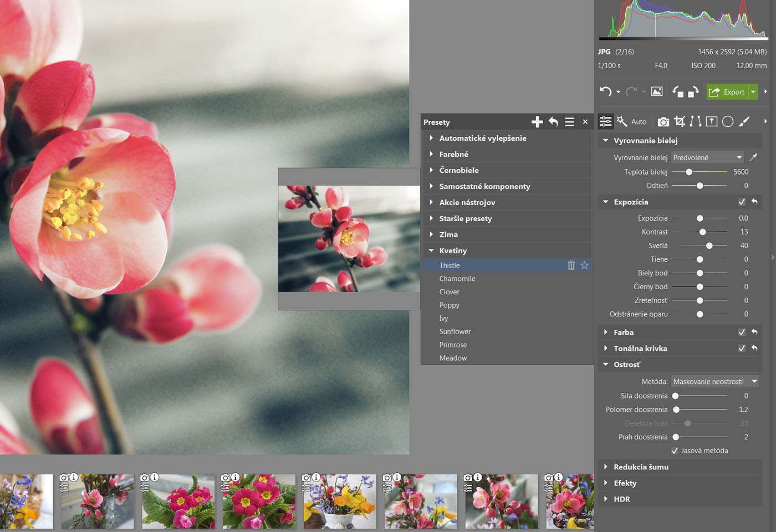Click the Auto enhancement label
776x532 pixels.
[x=639, y=122]
